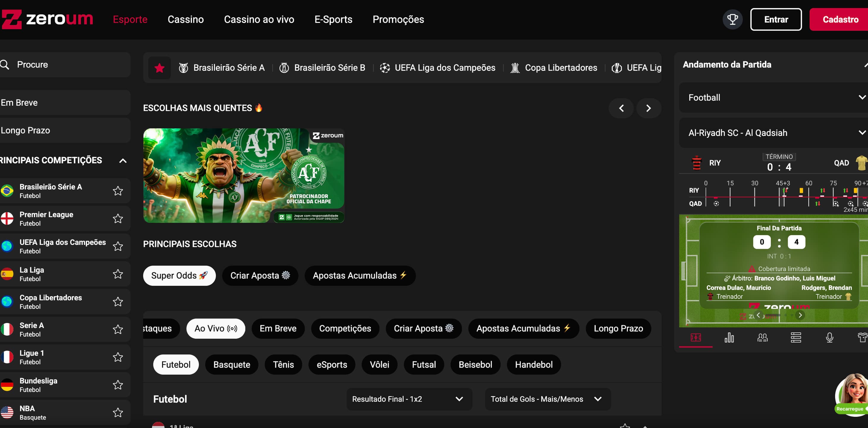Open the E-Sports menu
Image resolution: width=868 pixels, height=428 pixels.
click(x=333, y=19)
